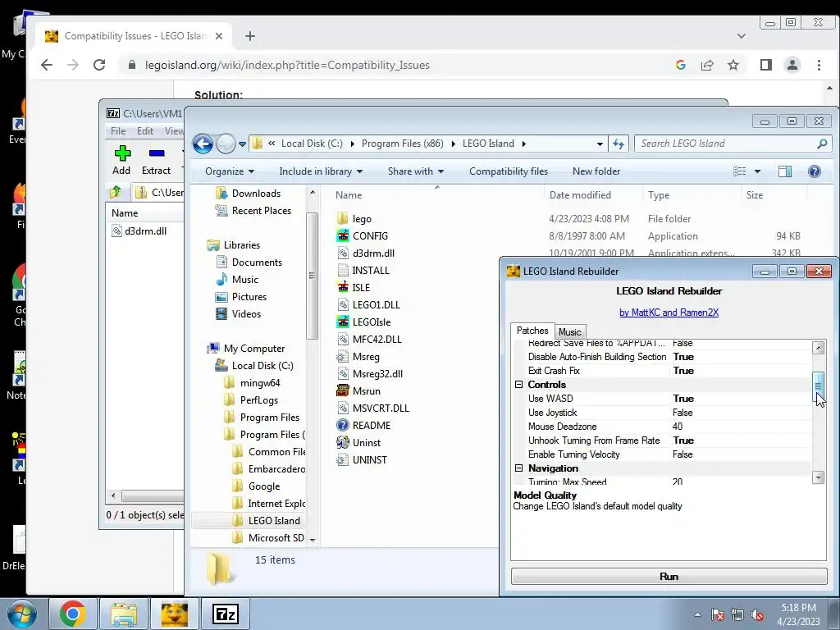This screenshot has width=840, height=630.
Task: Click the LEGO Island Rebuilder taskbar icon
Action: click(x=174, y=614)
